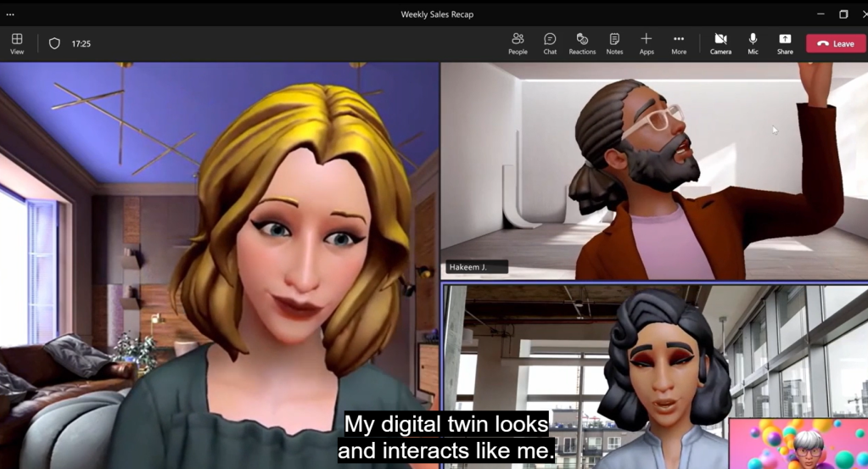Open the meeting Chat
Screen dimensions: 868x469
pyautogui.click(x=550, y=43)
